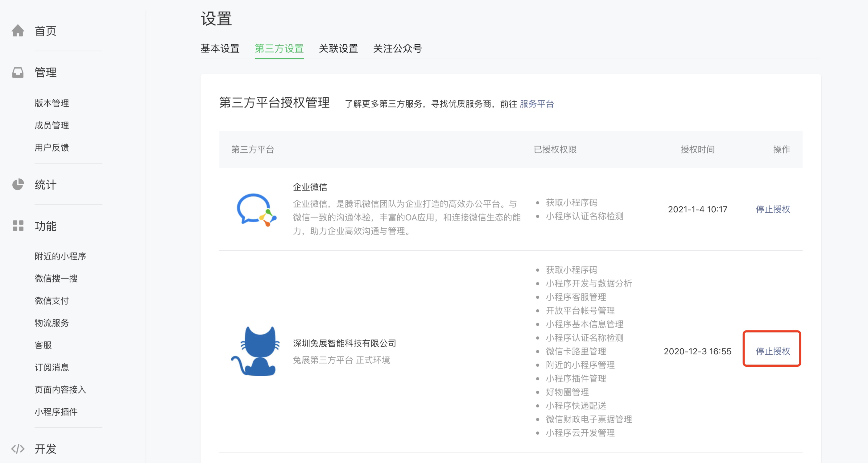Click the pie chart icon beside 统计
This screenshot has width=868, height=463.
click(x=18, y=185)
